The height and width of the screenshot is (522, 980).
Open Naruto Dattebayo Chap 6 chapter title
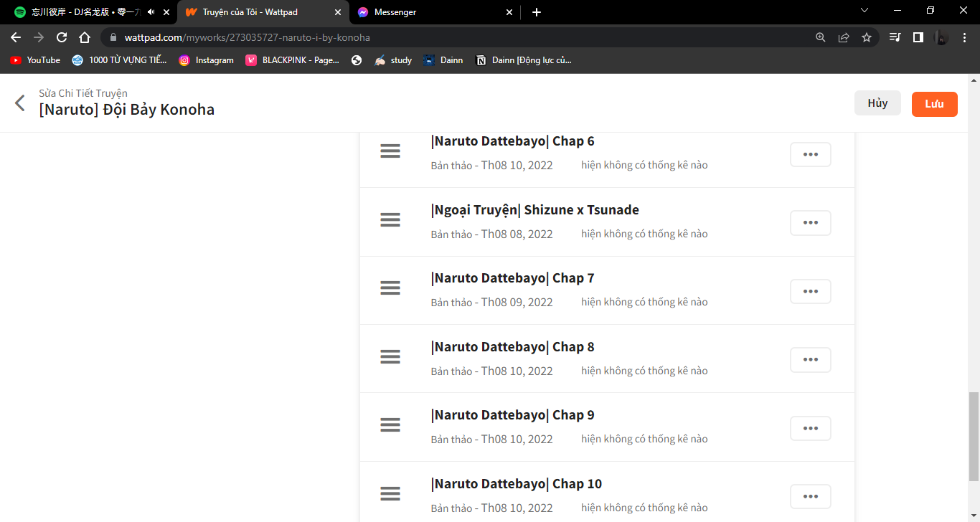click(513, 141)
